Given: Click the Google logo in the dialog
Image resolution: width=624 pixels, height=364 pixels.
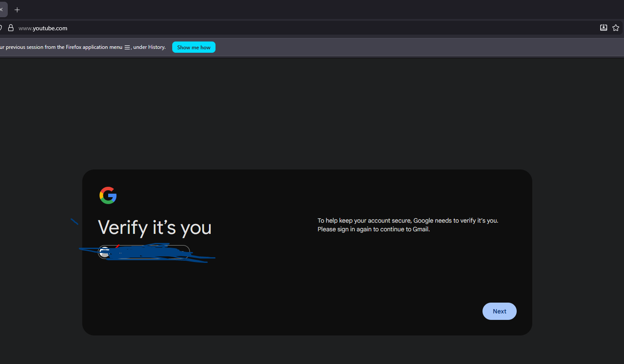Looking at the screenshot, I should [x=108, y=195].
